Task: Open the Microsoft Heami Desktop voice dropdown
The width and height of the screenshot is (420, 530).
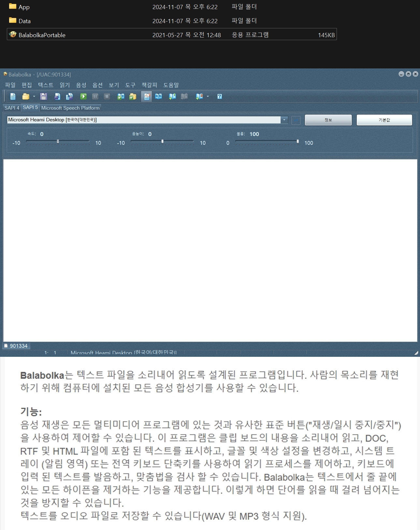Action: pos(284,120)
